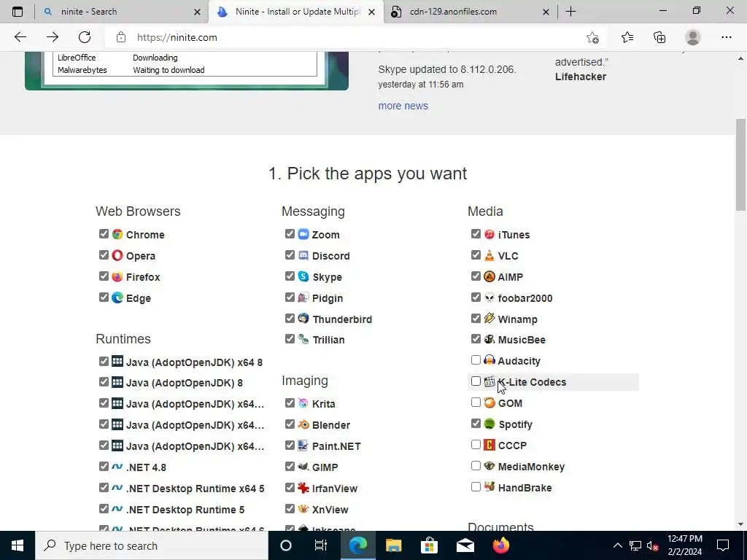Click the HandBrake app icon
The height and width of the screenshot is (560, 747).
click(x=489, y=487)
